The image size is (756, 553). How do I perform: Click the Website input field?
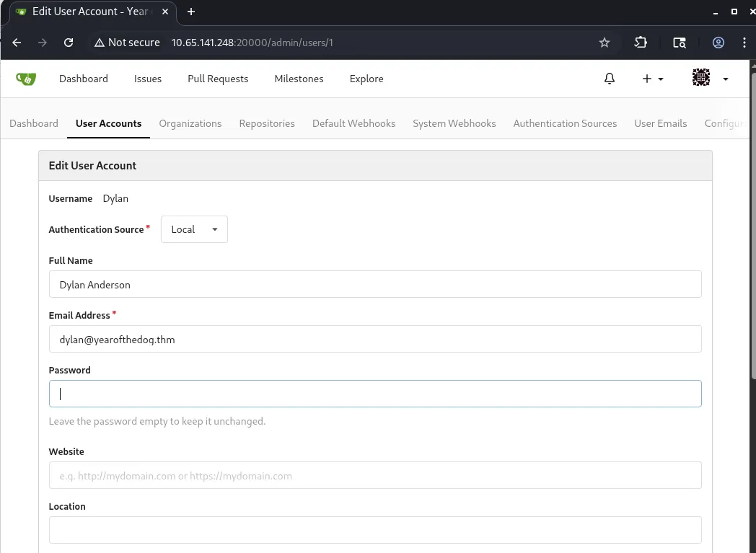pyautogui.click(x=375, y=476)
